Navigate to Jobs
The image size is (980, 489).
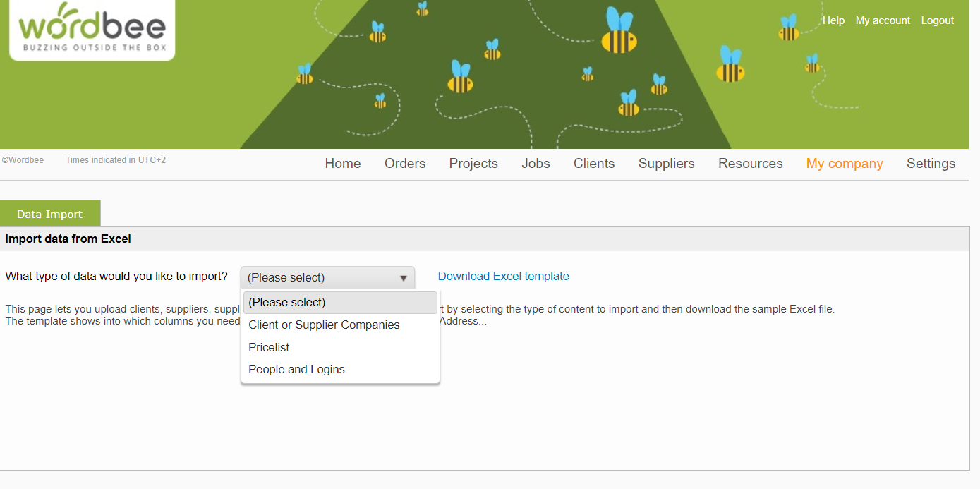coord(536,164)
